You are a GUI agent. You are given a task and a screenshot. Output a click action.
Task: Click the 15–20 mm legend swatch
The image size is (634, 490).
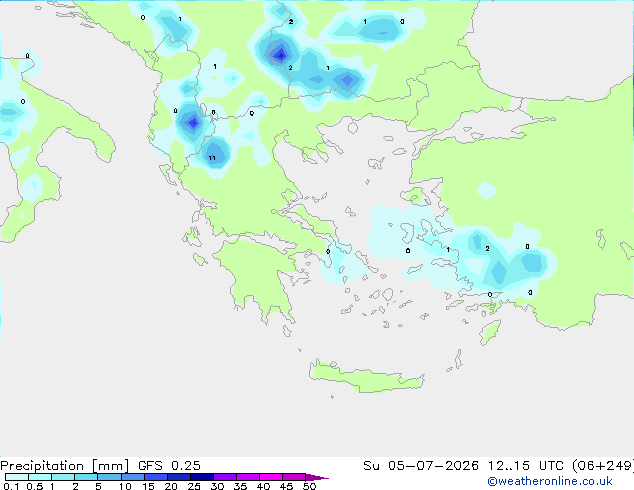tap(156, 477)
